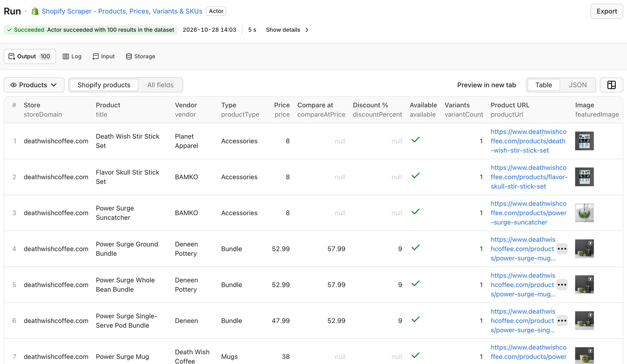Select the All fields view

point(160,85)
